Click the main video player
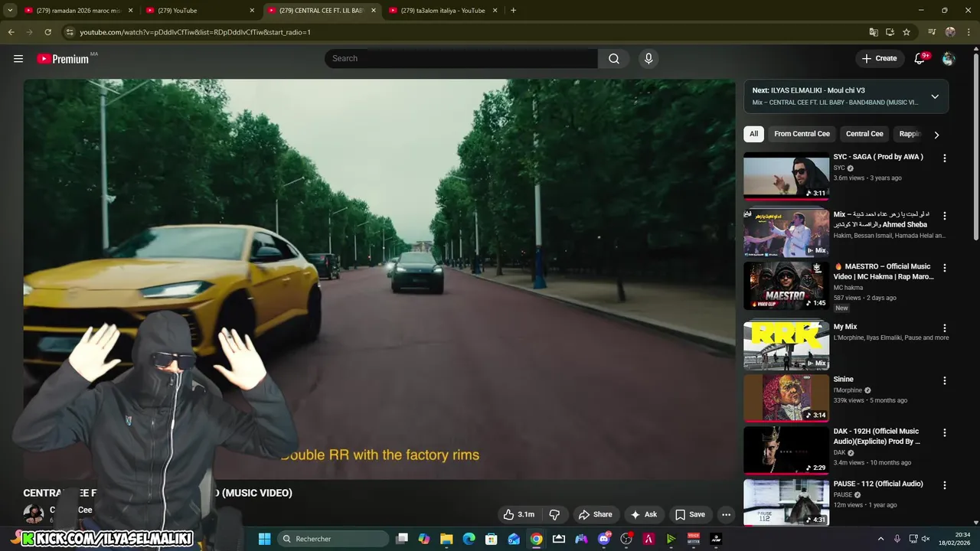980x551 pixels. click(379, 279)
